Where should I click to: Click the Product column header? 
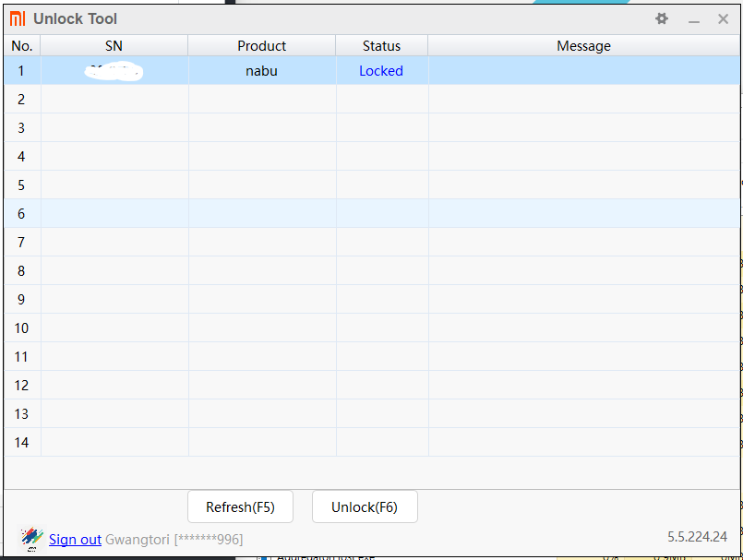pos(261,46)
